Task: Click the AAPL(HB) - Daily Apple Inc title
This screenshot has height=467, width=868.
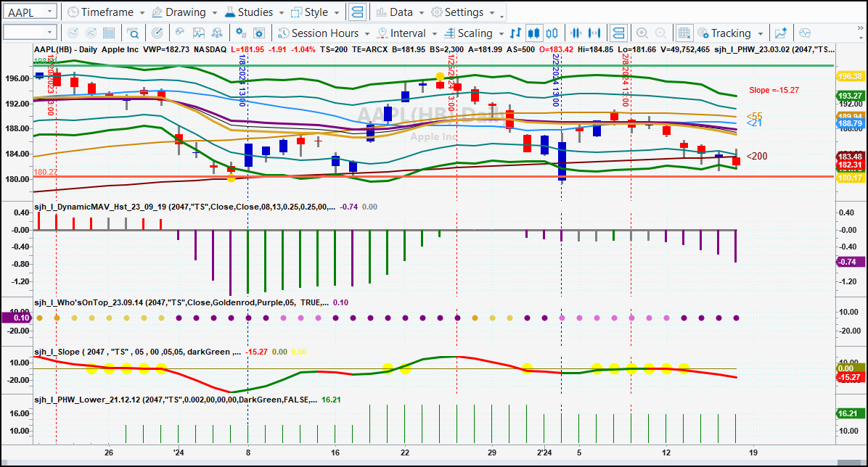Action: tap(86, 49)
